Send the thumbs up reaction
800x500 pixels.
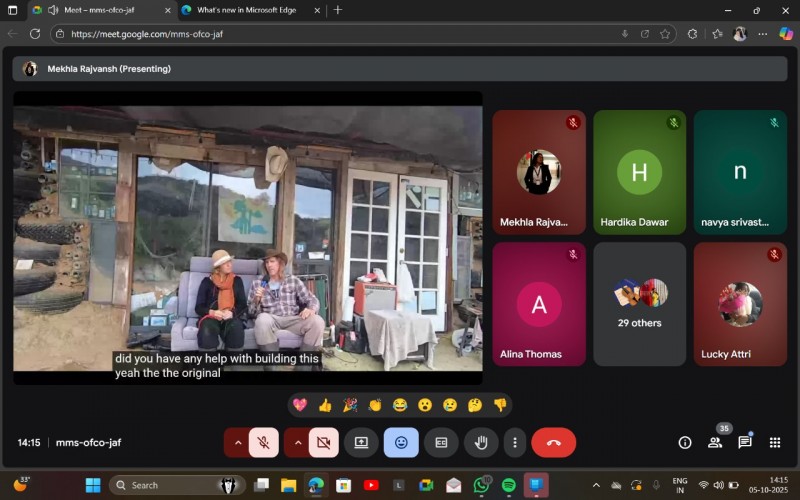pyautogui.click(x=325, y=405)
